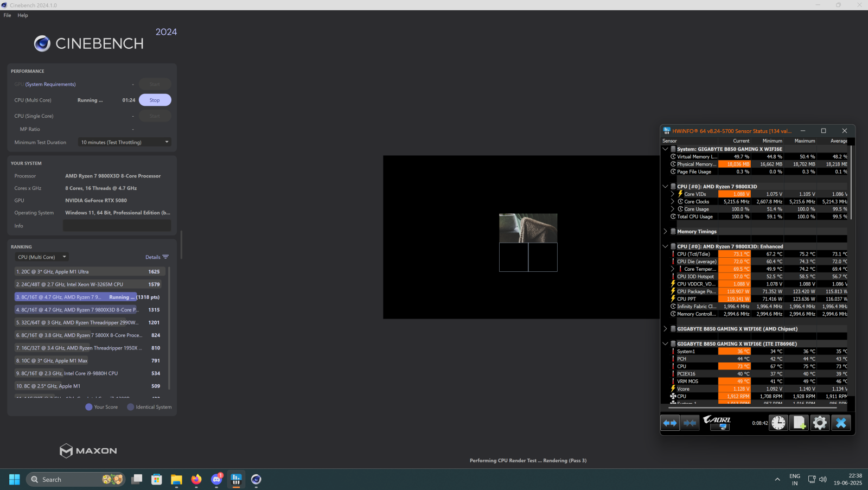This screenshot has height=490, width=868.
Task: Click the ranking list vertical scrollbar
Action: (169, 328)
